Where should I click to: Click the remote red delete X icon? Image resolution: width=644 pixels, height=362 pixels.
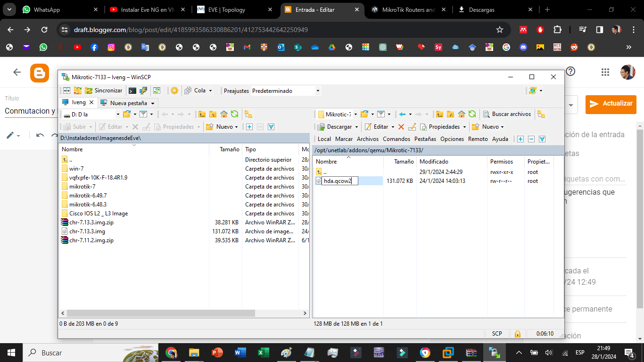(401, 127)
